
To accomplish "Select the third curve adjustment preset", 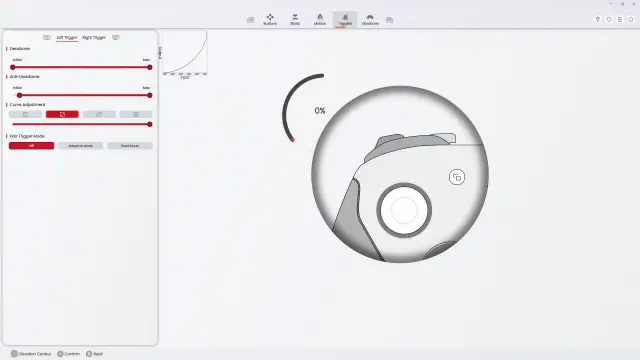I will (x=99, y=114).
